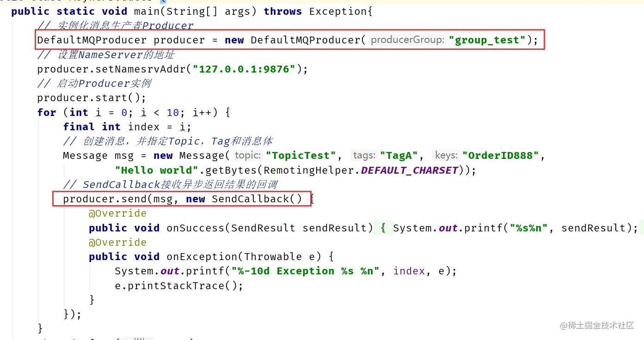Image resolution: width=644 pixels, height=340 pixels.
Task: Click the RemotingHelper class reference
Action: (309, 170)
